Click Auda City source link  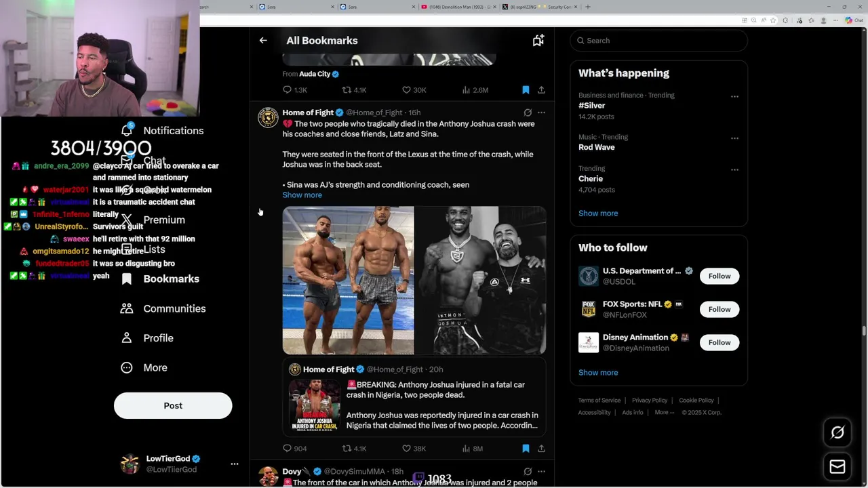click(x=319, y=74)
